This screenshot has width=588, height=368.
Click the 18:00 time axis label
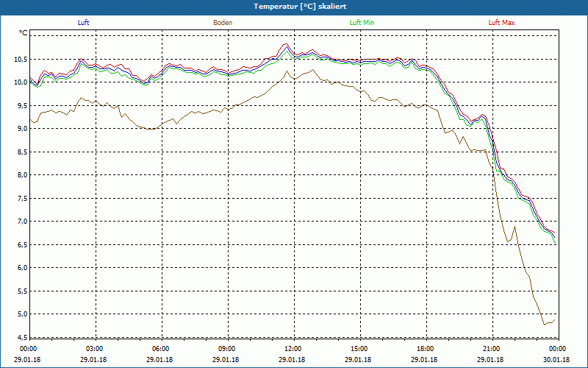(x=425, y=349)
